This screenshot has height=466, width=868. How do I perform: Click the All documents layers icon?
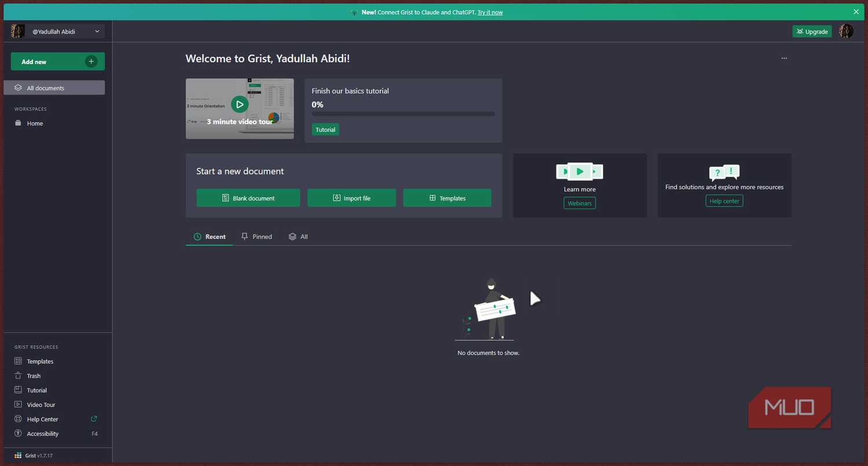click(x=18, y=88)
